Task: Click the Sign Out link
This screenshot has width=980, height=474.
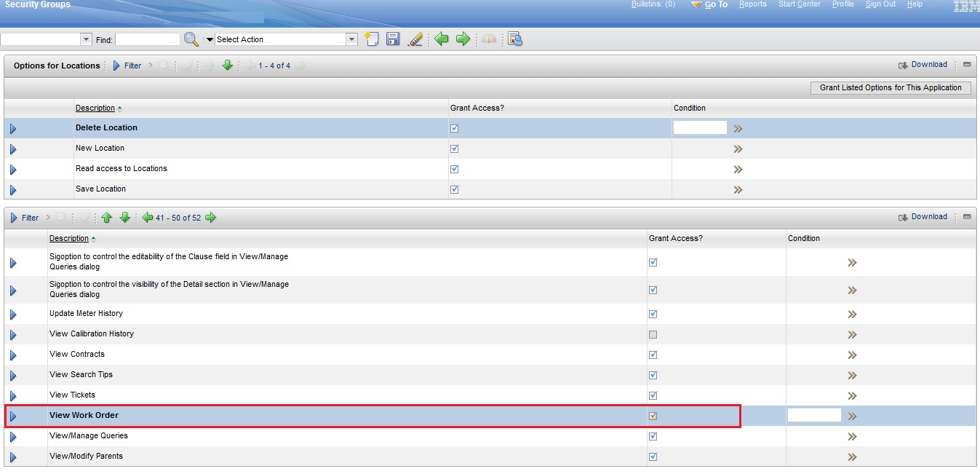Action: coord(880,4)
